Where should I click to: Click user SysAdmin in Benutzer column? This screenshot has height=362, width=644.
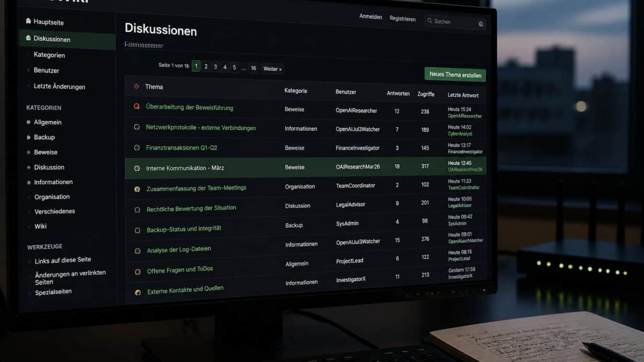click(347, 223)
